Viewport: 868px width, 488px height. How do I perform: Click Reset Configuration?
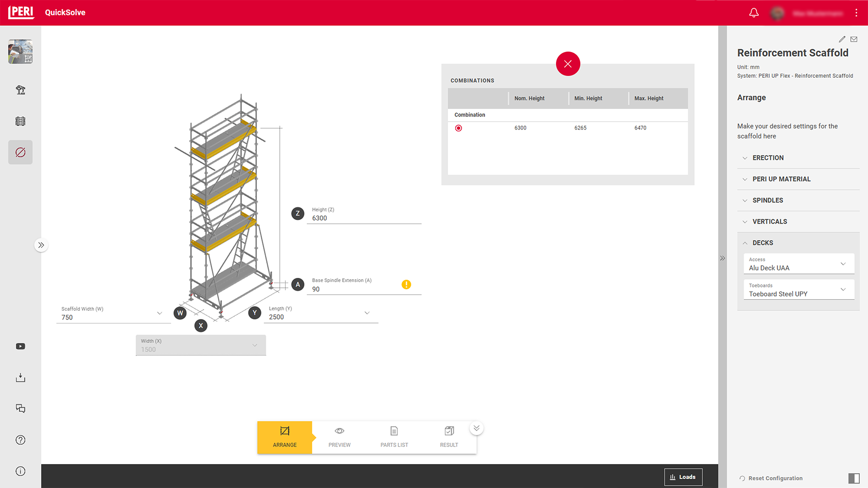point(775,478)
